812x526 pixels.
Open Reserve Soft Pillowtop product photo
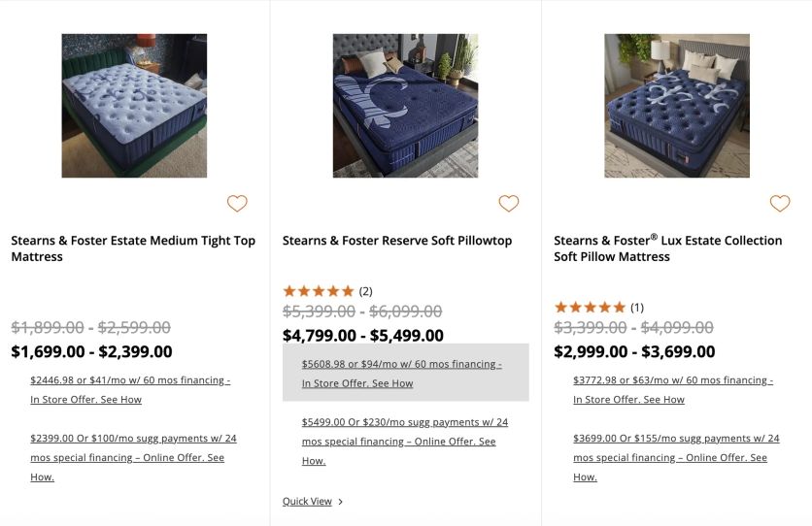pyautogui.click(x=405, y=106)
